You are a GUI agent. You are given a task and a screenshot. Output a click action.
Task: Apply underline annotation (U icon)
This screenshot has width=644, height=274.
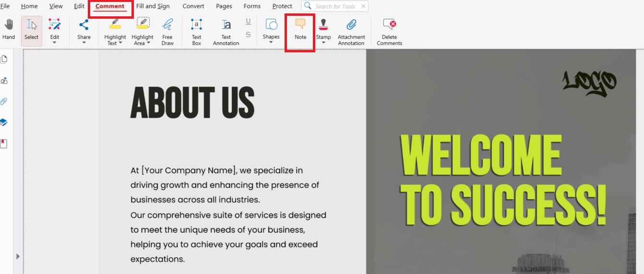tap(248, 21)
